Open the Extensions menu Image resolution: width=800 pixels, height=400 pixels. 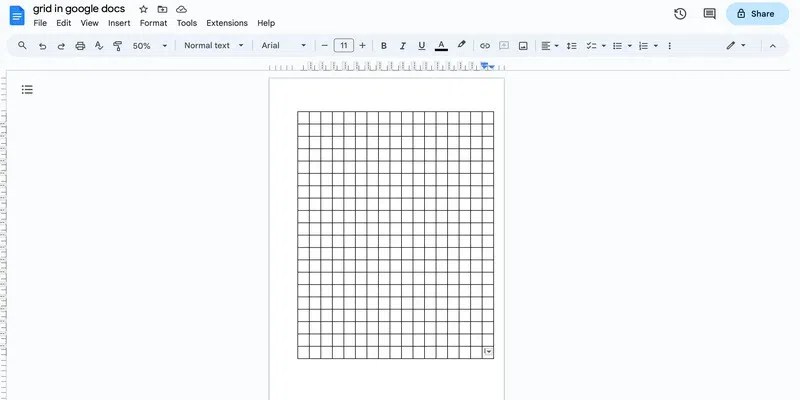pyautogui.click(x=227, y=23)
